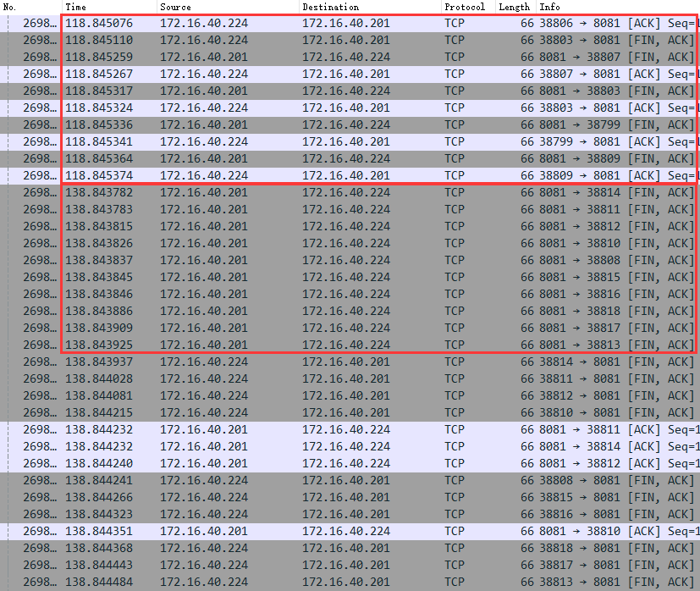
Task: Select the 8081 → 38814 ACK packet
Action: point(350,447)
